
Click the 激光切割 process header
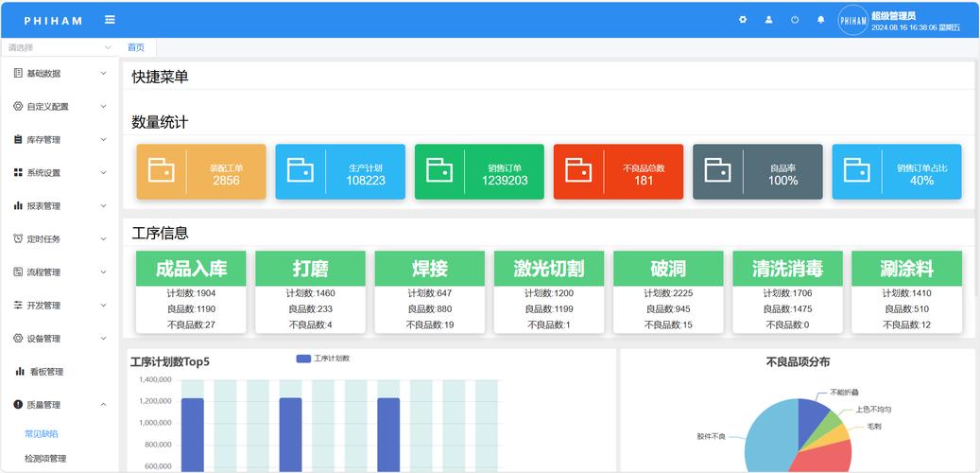[549, 269]
